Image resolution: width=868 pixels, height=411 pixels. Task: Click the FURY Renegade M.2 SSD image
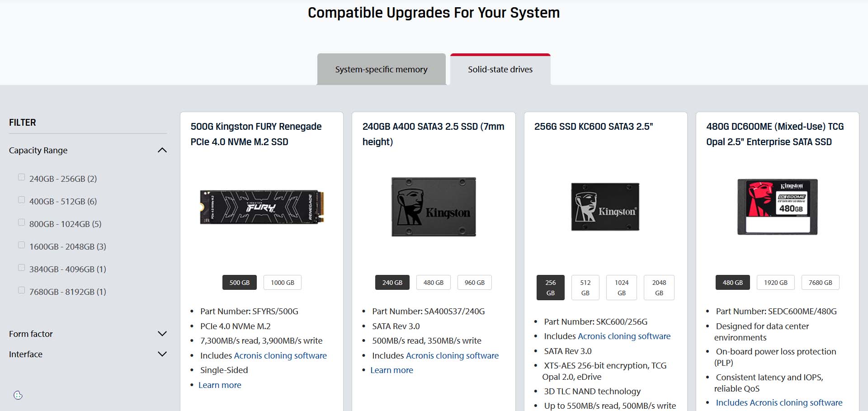point(262,207)
